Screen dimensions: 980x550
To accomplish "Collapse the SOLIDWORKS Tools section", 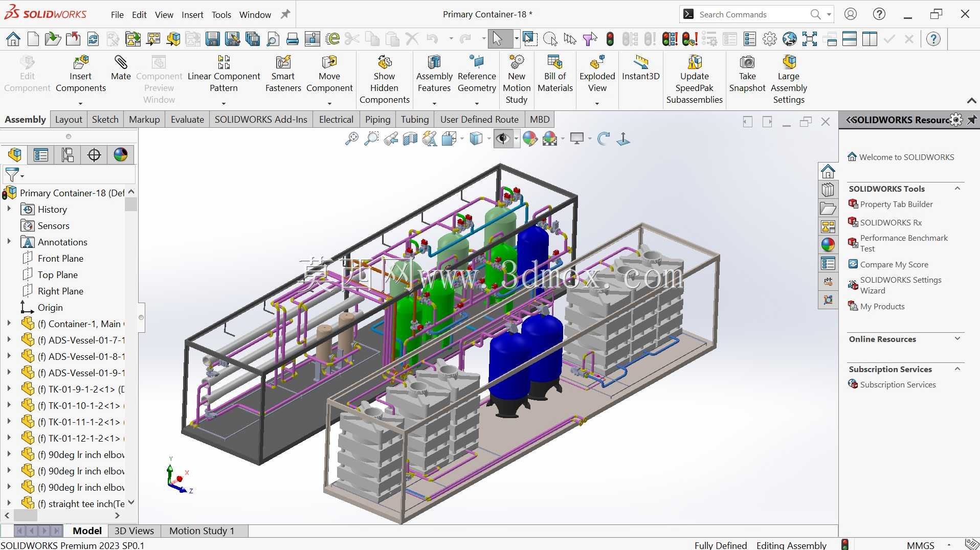I will [x=957, y=189].
